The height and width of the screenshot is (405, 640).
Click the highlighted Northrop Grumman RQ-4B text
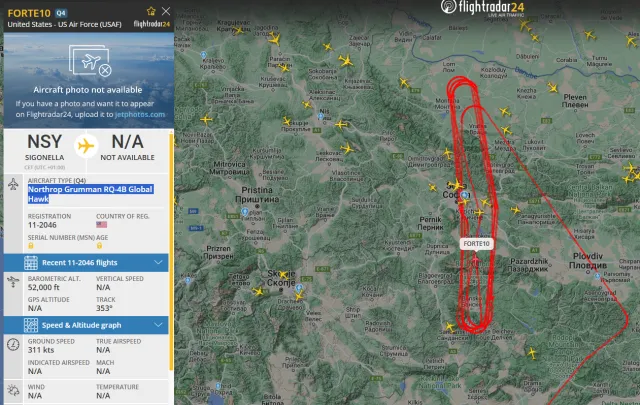point(90,194)
